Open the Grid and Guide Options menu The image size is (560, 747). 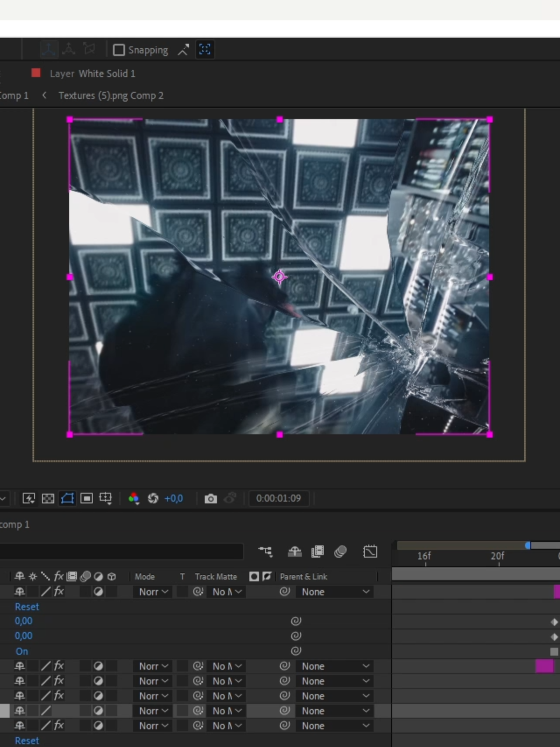(x=106, y=498)
